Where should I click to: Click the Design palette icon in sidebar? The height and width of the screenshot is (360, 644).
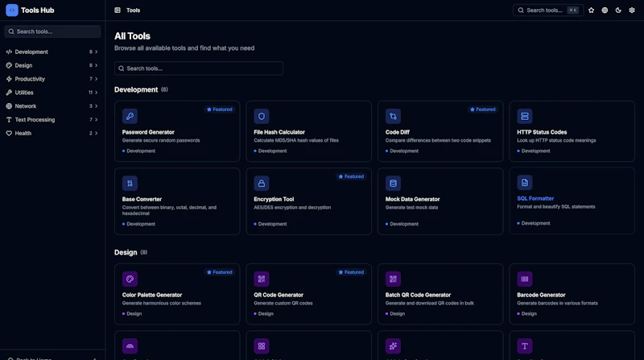point(9,65)
